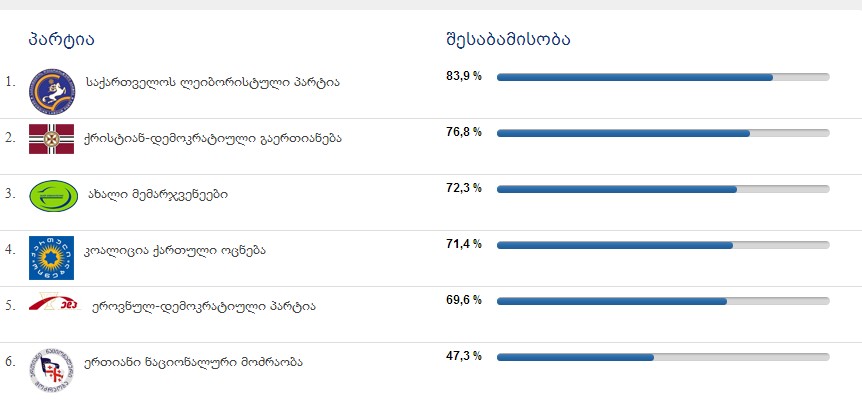This screenshot has height=401, width=862.
Task: Click the Christian-Democratic Union flag logo
Action: click(x=50, y=137)
